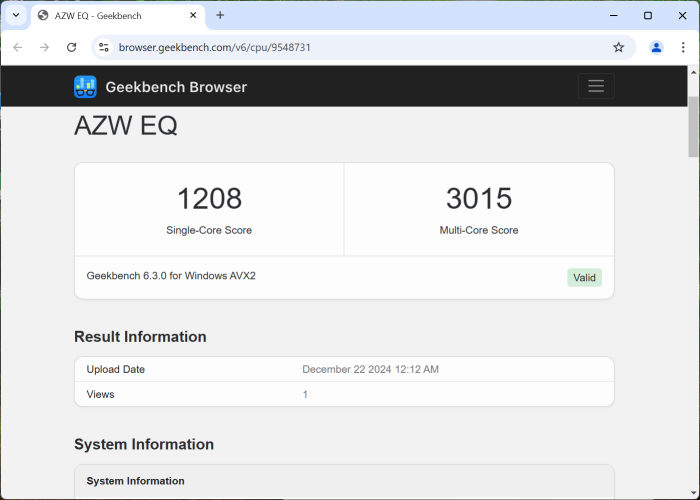The image size is (700, 500).
Task: Open the tab search dropdown arrow
Action: [16, 15]
